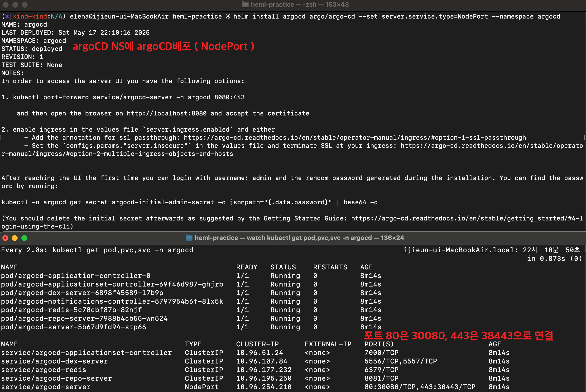Click the 'service/argocd-dex-server' row name
This screenshot has height=392, width=586.
(x=54, y=361)
